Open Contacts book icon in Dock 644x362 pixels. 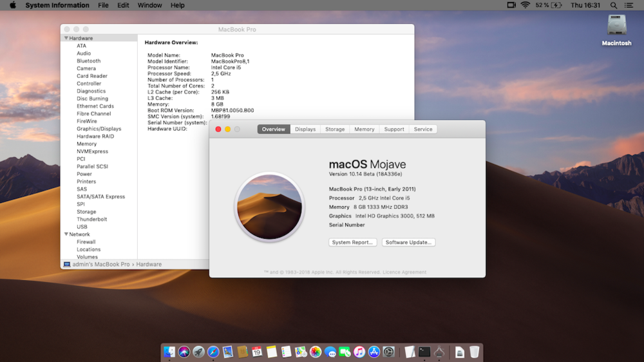[242, 352]
